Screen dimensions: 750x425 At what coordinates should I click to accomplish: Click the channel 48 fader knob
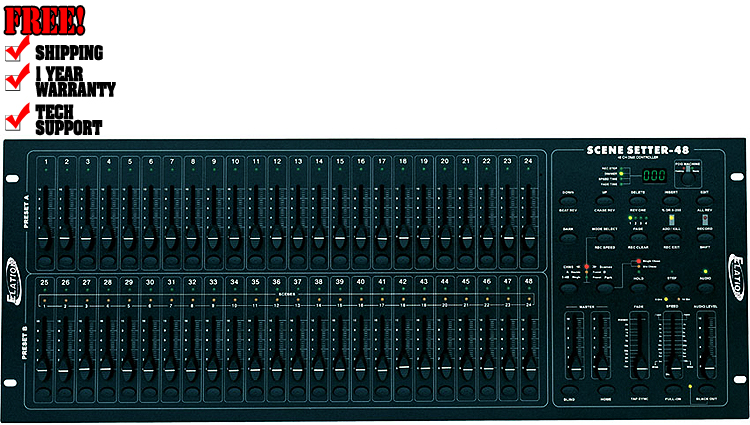point(529,369)
